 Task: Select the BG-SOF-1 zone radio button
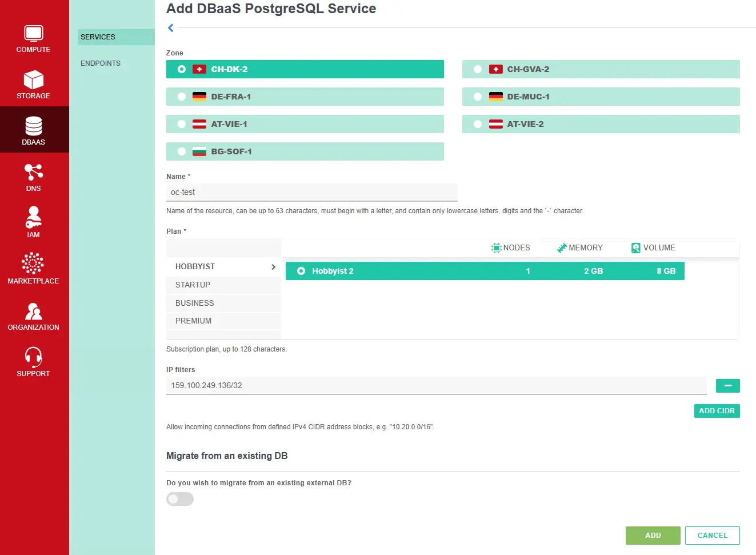click(182, 151)
